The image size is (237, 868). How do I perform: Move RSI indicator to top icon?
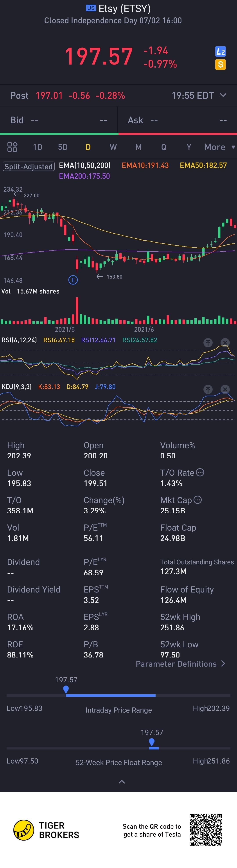208,343
